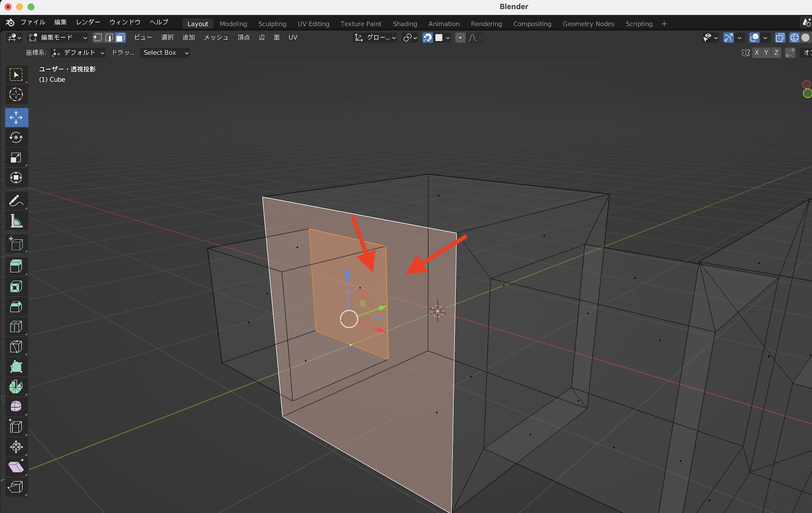Switch to the Sculpting workspace tab

[272, 24]
